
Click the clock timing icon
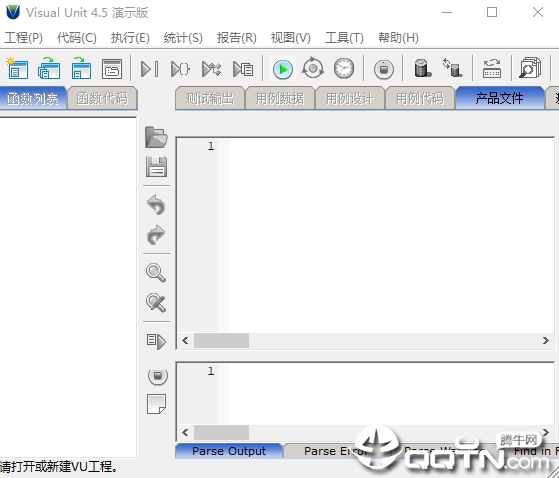coord(344,68)
